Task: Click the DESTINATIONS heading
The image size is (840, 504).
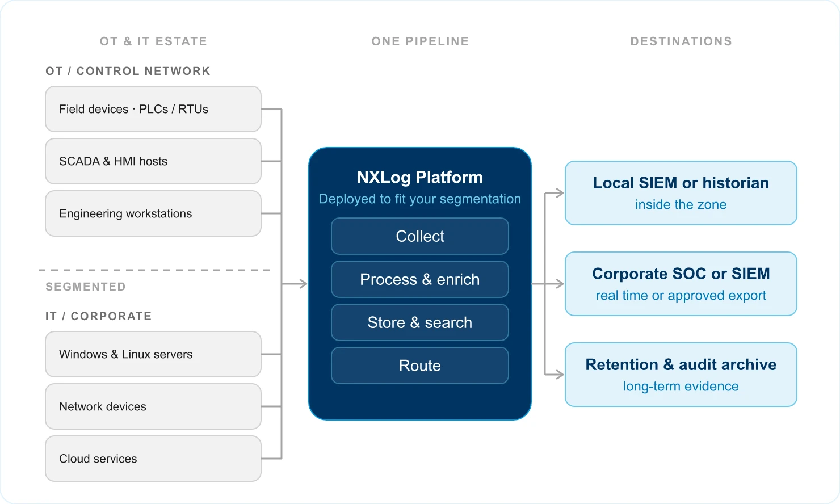Action: coord(681,41)
